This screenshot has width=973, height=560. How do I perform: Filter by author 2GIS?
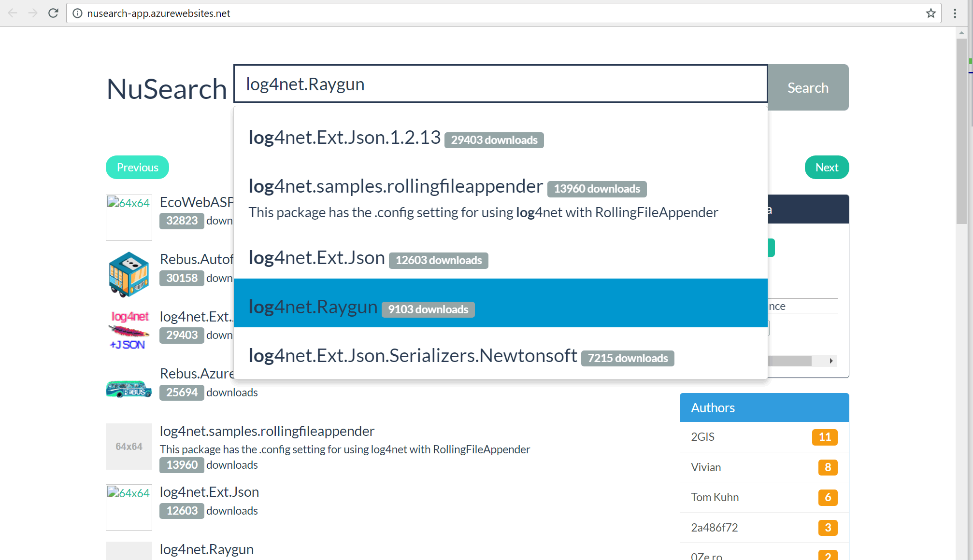[x=764, y=437]
